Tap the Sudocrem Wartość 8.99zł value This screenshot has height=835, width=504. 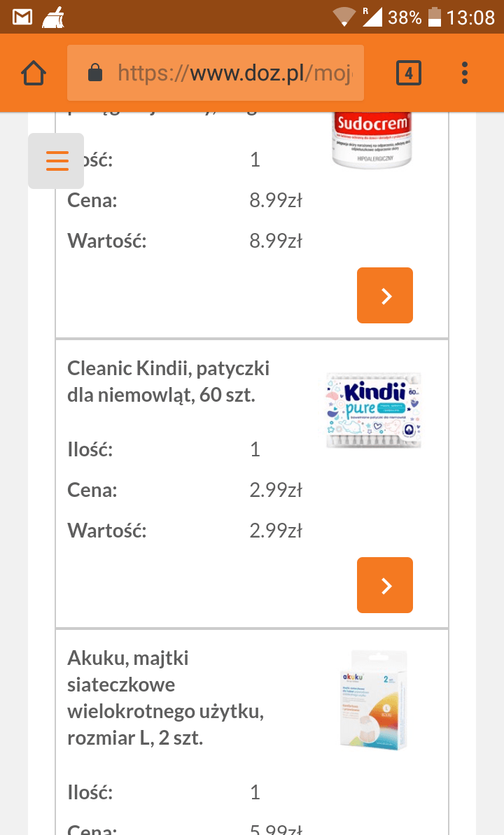click(276, 241)
